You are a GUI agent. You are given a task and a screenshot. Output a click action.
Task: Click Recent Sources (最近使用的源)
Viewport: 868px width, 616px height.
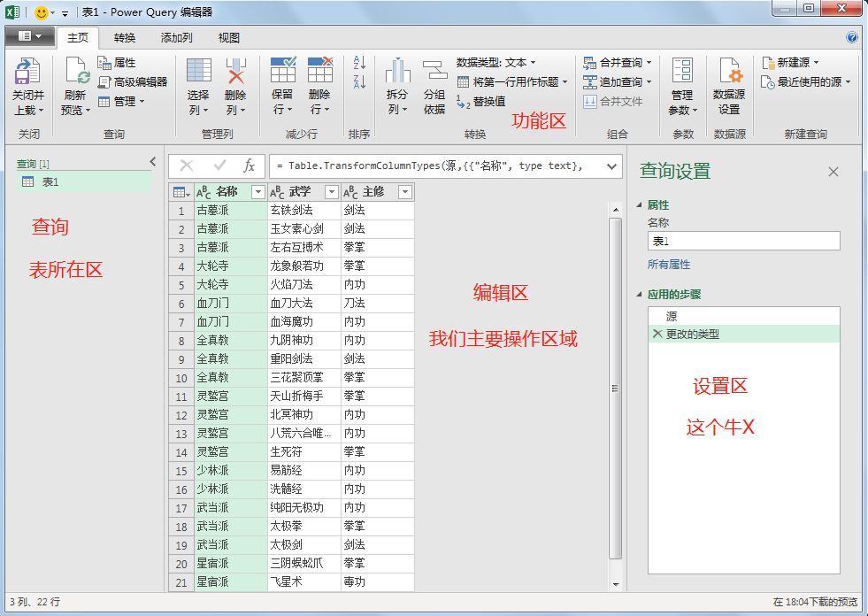point(805,82)
